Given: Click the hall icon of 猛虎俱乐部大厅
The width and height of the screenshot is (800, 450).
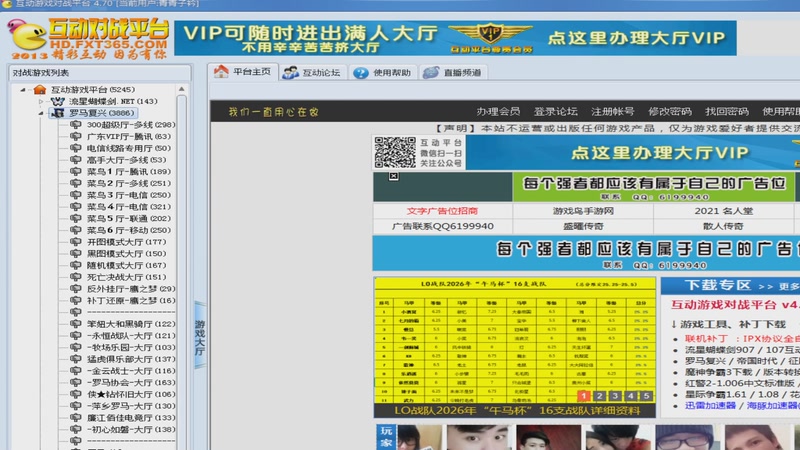Looking at the screenshot, I should (x=76, y=359).
